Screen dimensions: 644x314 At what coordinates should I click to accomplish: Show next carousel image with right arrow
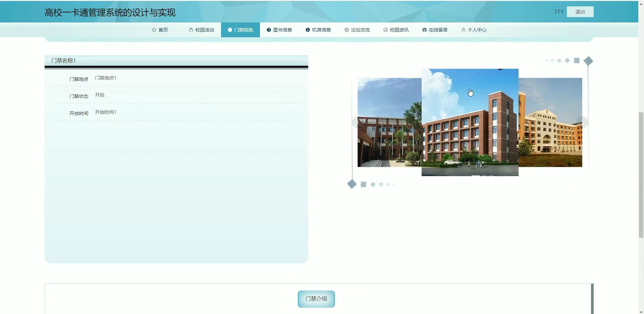(x=582, y=122)
